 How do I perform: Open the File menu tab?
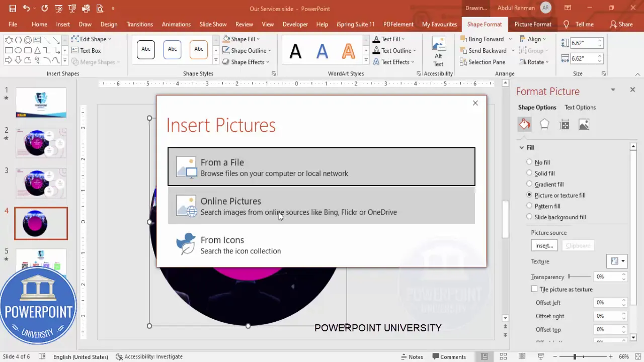[x=13, y=24]
